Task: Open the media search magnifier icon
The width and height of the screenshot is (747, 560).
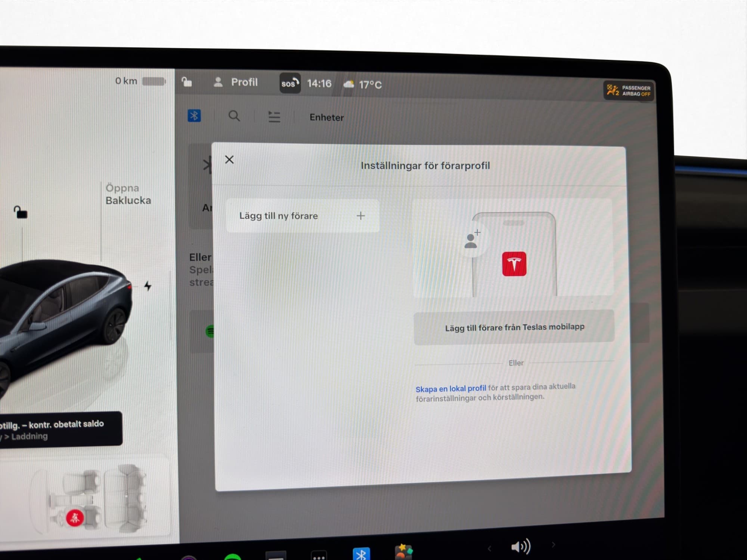Action: pyautogui.click(x=234, y=116)
